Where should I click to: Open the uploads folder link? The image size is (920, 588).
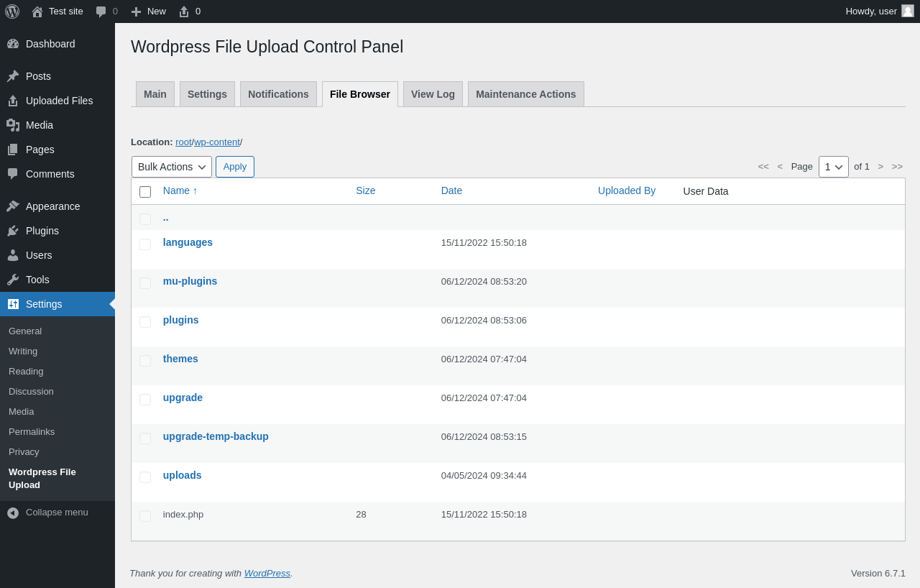pyautogui.click(x=182, y=475)
